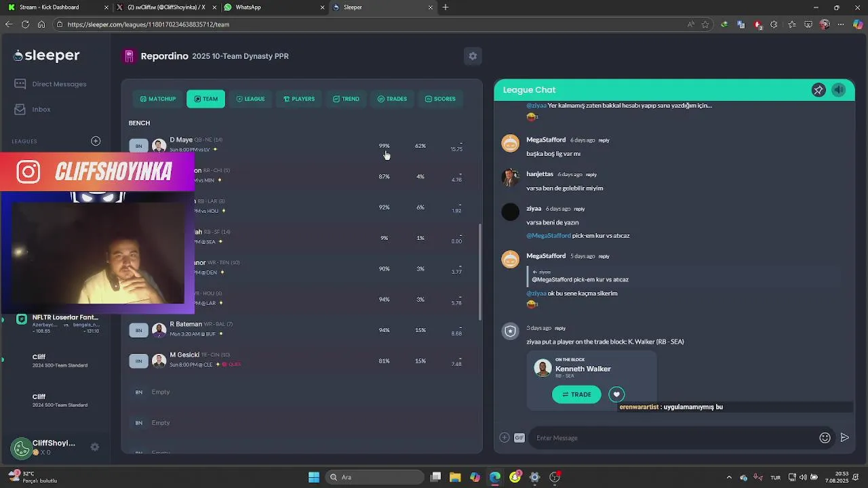
Task: Open the TRADES tab
Action: point(392,99)
